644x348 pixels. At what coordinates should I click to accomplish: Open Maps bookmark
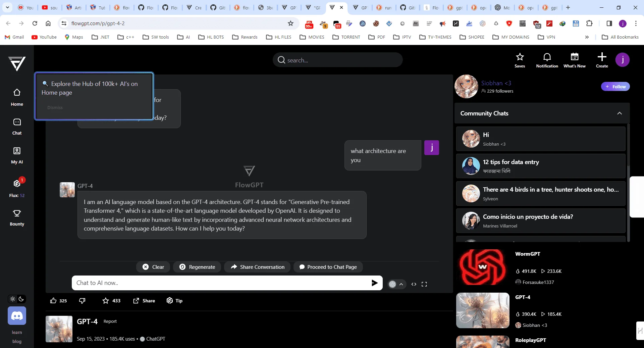coord(74,37)
